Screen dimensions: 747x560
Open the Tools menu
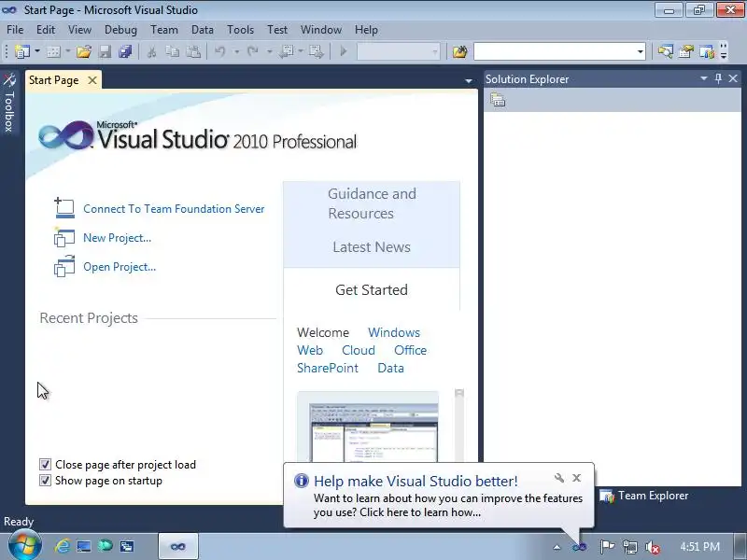coord(241,30)
